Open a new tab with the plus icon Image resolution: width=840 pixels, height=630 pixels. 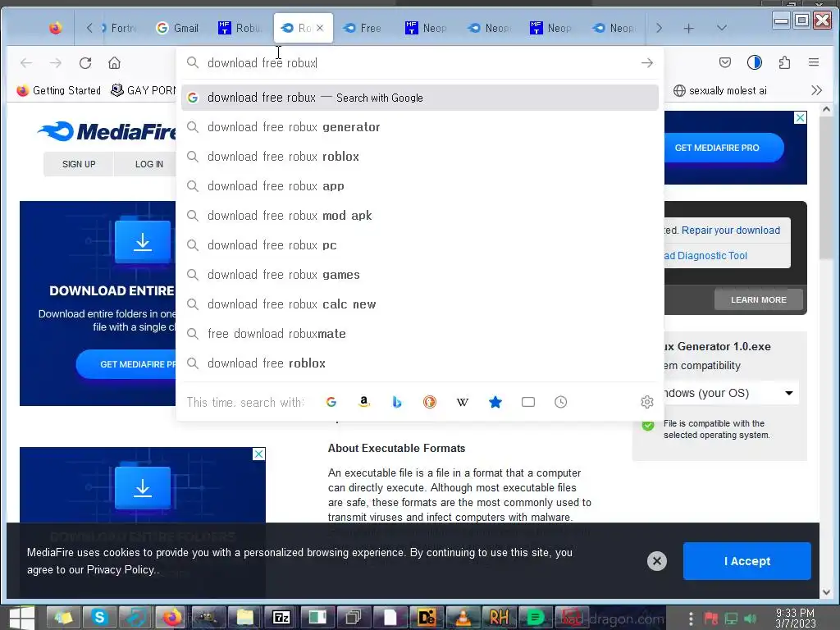tap(689, 29)
